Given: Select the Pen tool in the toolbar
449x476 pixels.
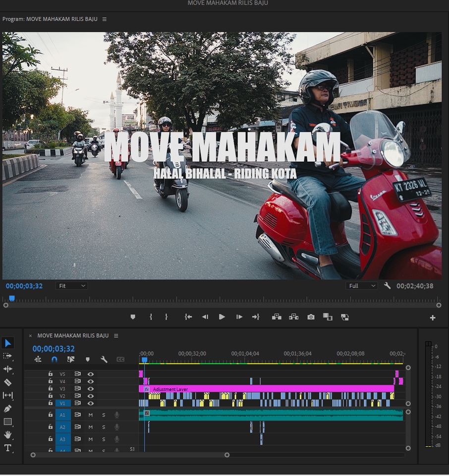Looking at the screenshot, I should pos(7,407).
